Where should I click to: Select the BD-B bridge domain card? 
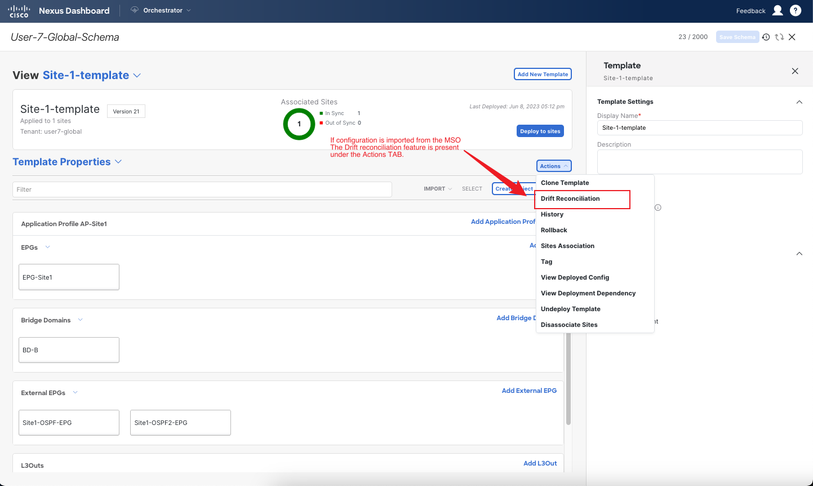69,350
